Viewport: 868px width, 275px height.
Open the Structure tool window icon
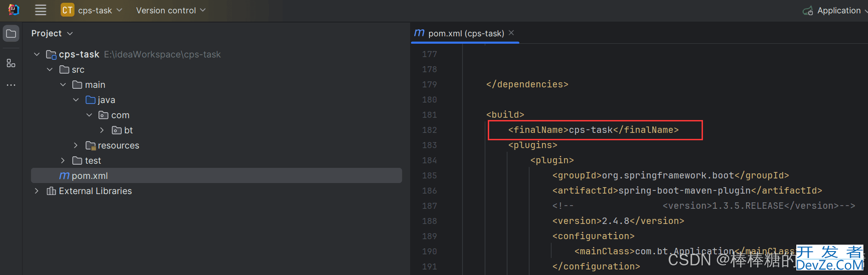[11, 63]
